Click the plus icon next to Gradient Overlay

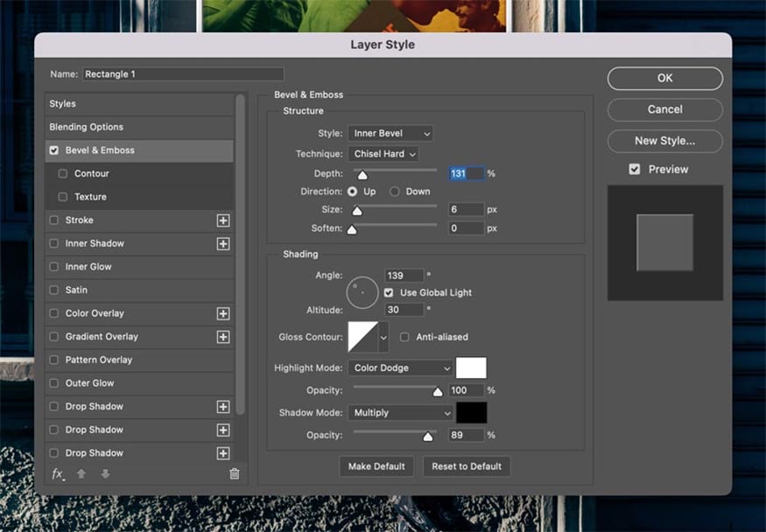point(223,337)
